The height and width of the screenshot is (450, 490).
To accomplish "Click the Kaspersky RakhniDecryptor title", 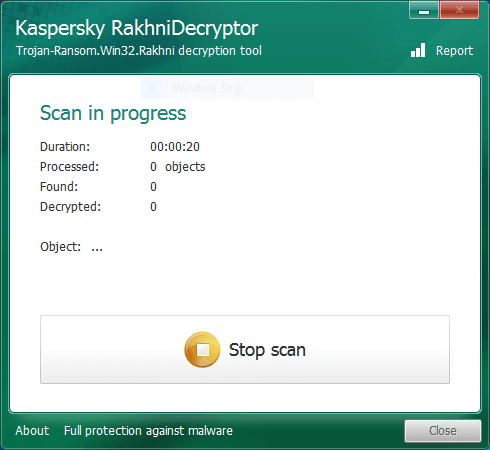I will click(137, 28).
